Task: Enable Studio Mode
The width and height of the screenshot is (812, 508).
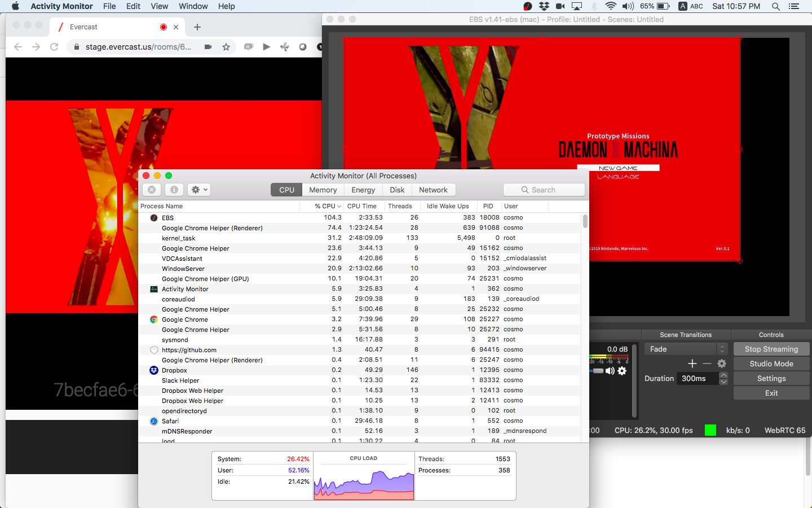Action: click(771, 364)
